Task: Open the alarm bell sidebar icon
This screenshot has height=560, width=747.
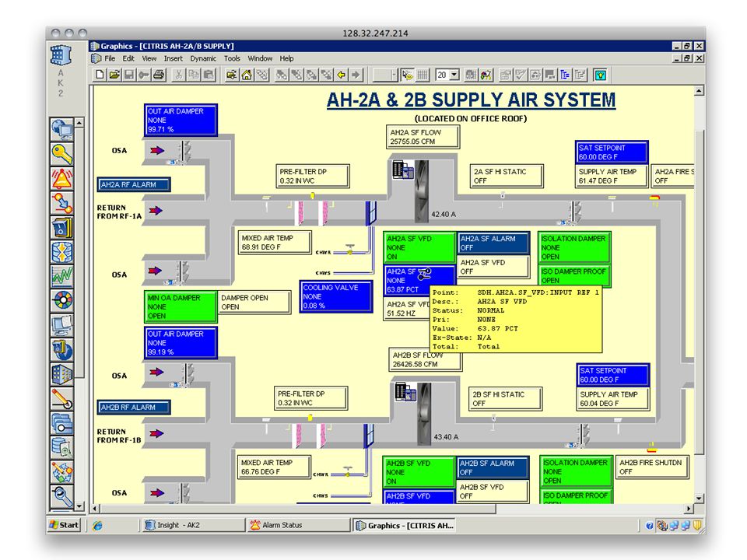Action: [62, 178]
